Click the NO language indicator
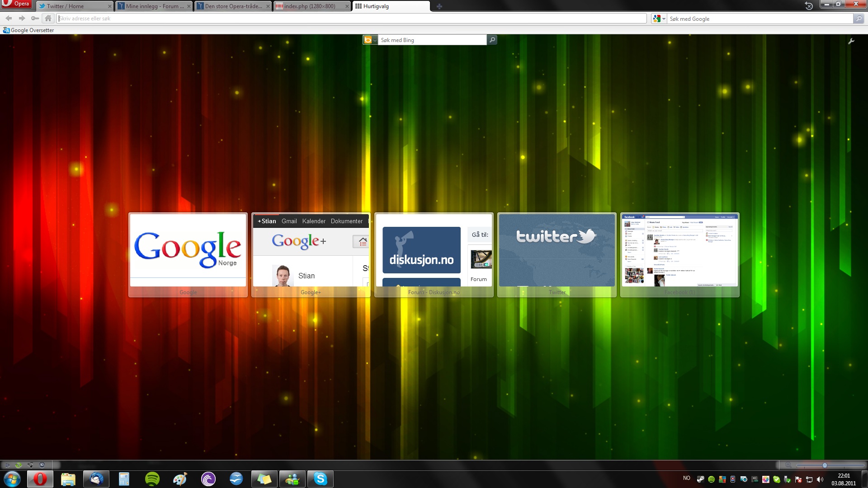868x488 pixels. point(687,478)
